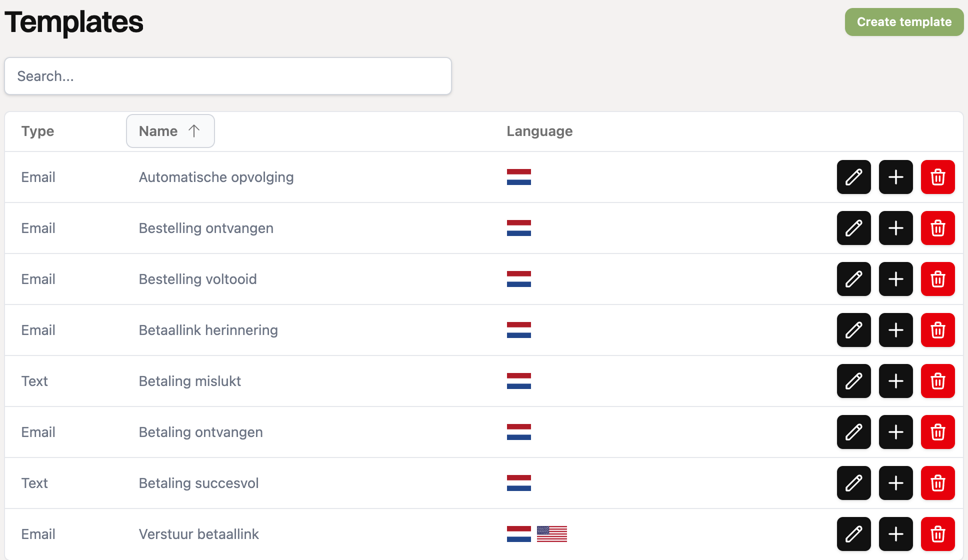This screenshot has height=560, width=968.
Task: Select the 'Betaling succesvol' name cell
Action: [198, 483]
